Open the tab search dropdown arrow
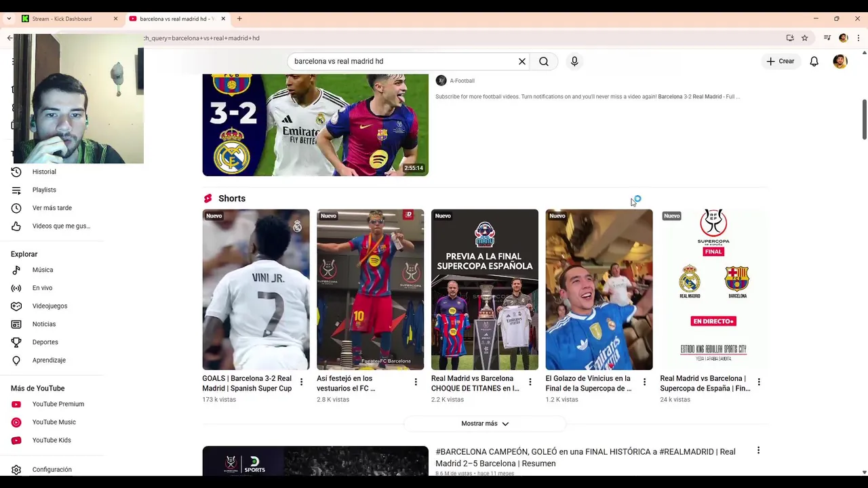Image resolution: width=868 pixels, height=488 pixels. click(x=8, y=18)
